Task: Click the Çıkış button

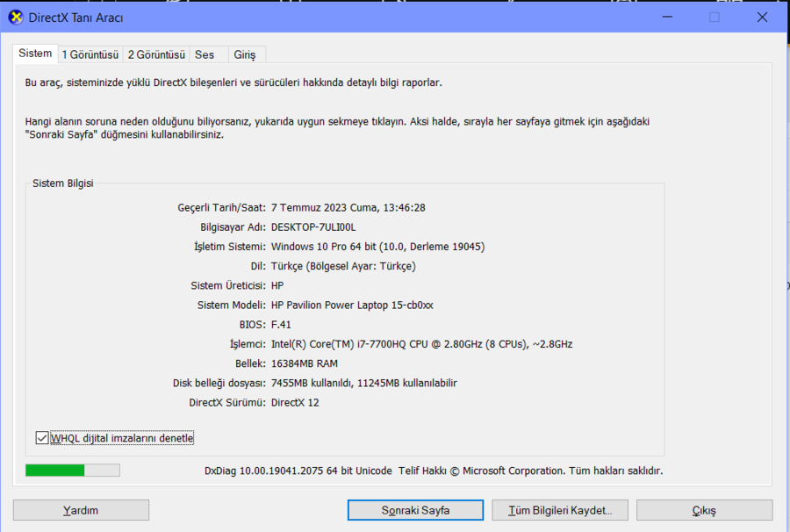Action: 704,510
